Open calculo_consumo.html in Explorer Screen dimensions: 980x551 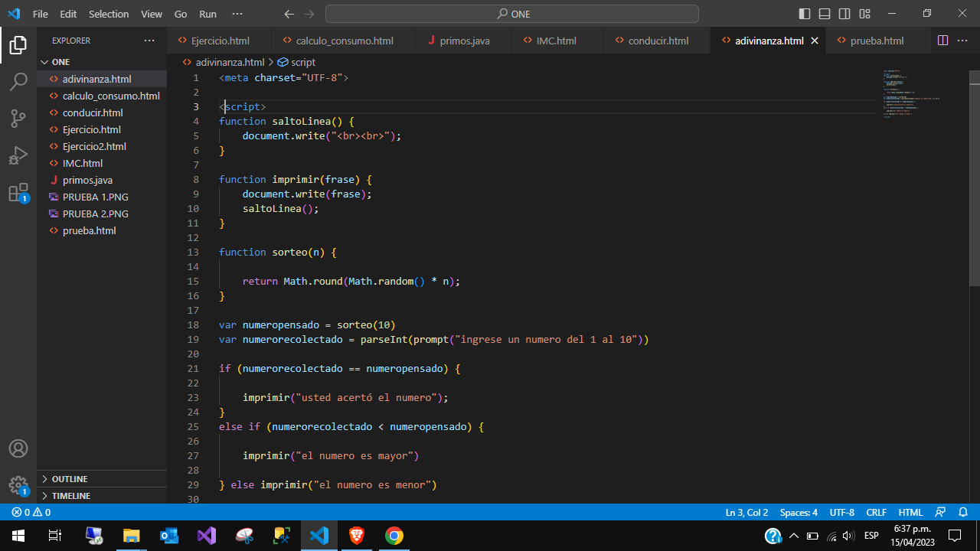coord(102,96)
